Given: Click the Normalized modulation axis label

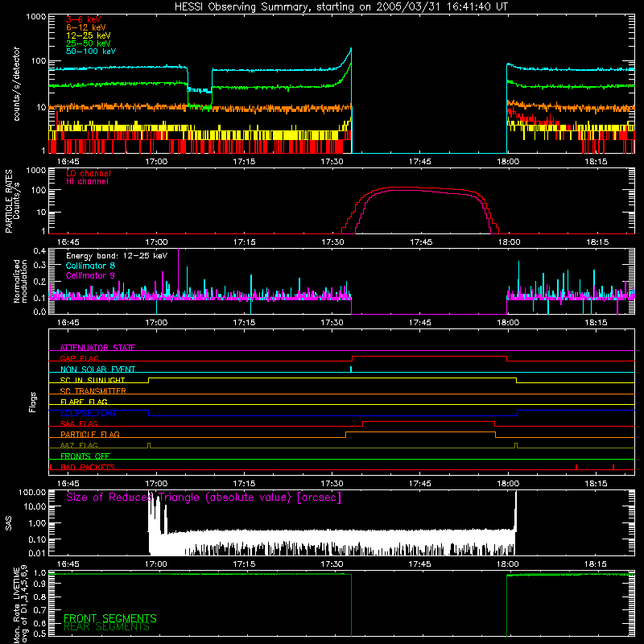Looking at the screenshot, I should pyautogui.click(x=20, y=281).
